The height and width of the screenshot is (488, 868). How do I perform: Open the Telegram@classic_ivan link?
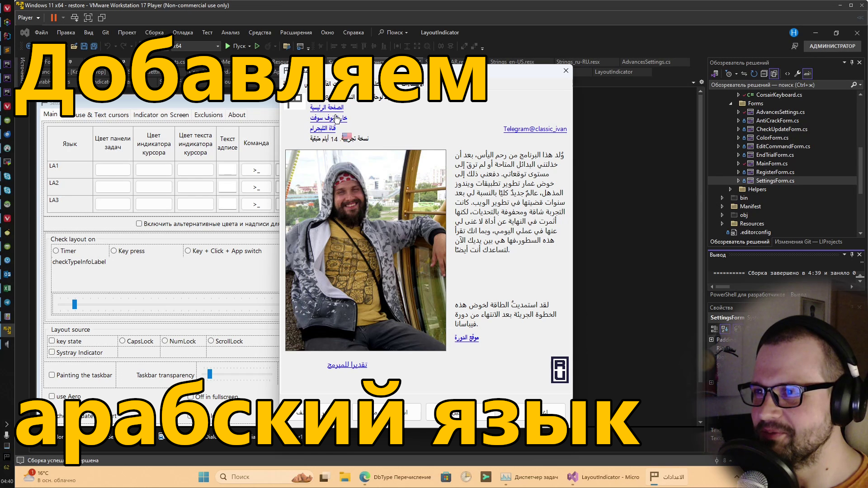(535, 129)
